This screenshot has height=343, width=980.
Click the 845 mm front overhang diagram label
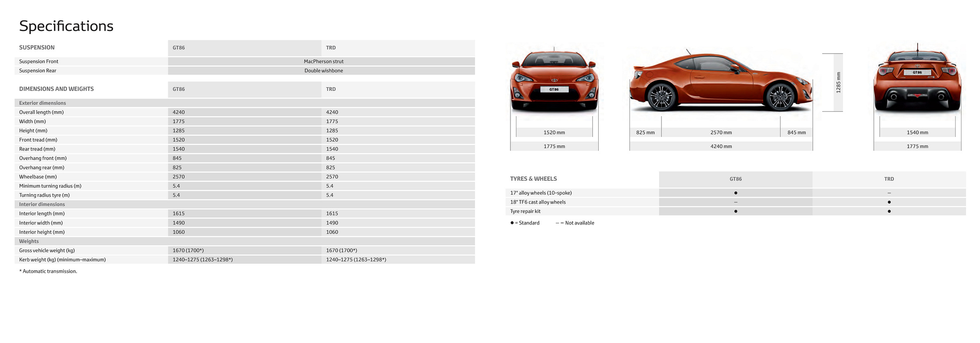tap(797, 132)
